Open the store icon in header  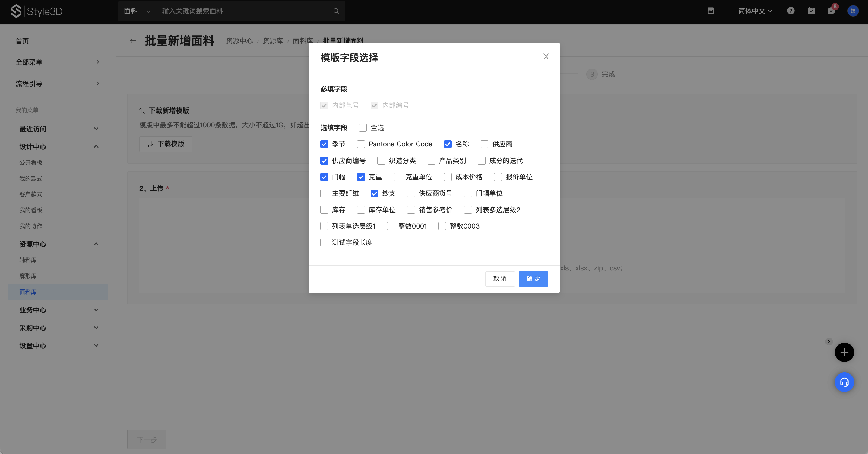point(711,11)
